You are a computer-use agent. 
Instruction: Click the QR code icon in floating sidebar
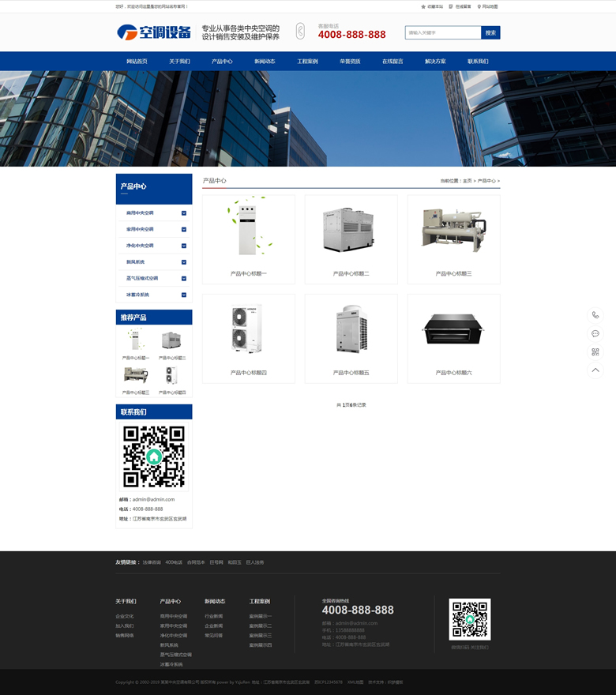pos(595,352)
